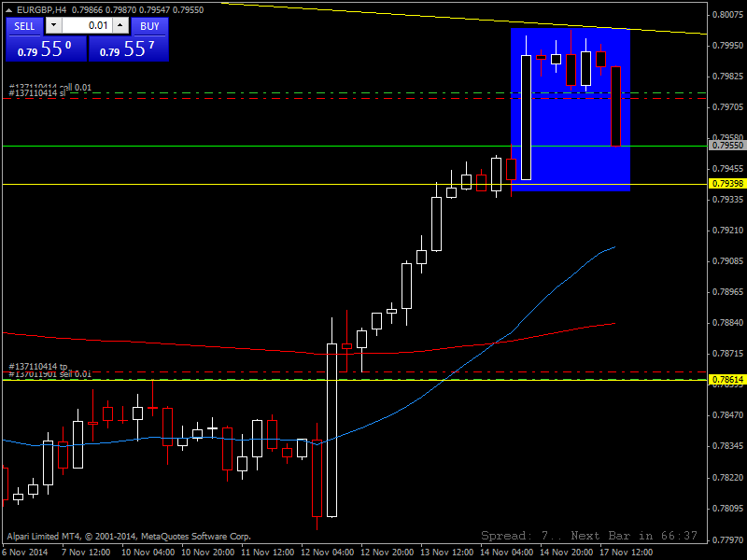
Task: Click the 14 Nov 20:00 time axis label
Action: (x=567, y=553)
